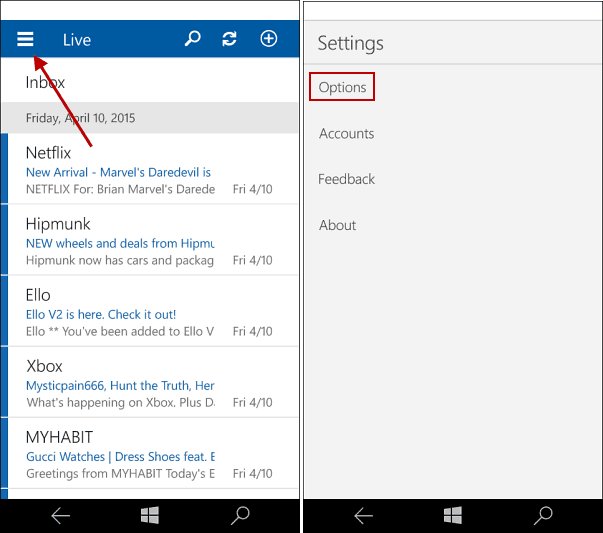The width and height of the screenshot is (603, 533).
Task: Open the Netflix email about Marvel's Daredevil
Action: coord(150,169)
